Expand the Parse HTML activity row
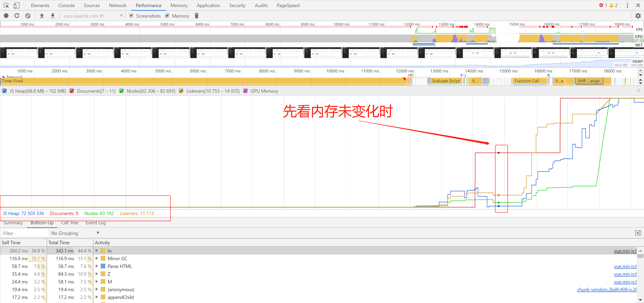This screenshot has width=644, height=303. tap(97, 266)
